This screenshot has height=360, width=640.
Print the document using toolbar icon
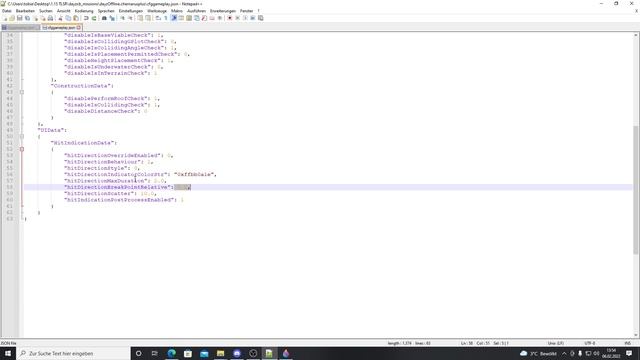[x=50, y=18]
